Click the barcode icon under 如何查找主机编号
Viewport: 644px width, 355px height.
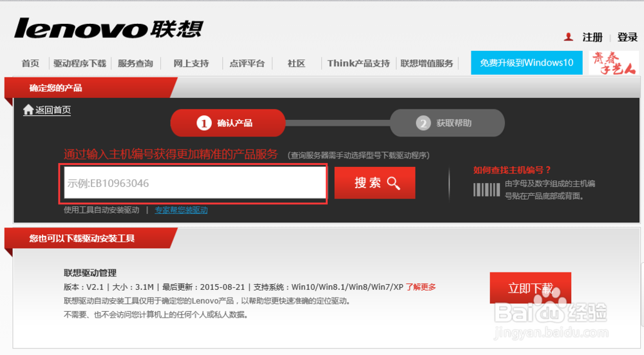pos(487,190)
